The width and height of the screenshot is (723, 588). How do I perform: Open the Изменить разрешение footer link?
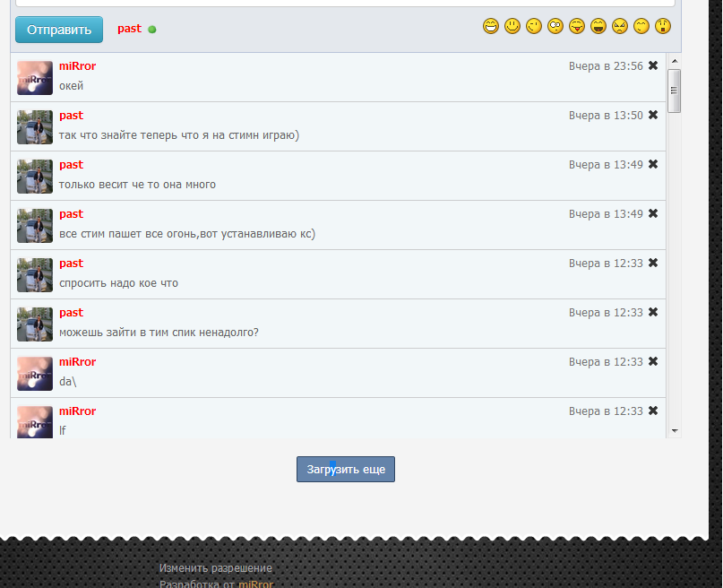[x=216, y=568]
